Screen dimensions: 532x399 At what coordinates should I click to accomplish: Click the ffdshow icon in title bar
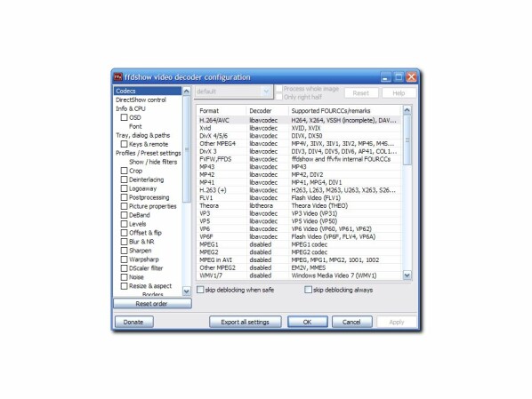tap(118, 77)
